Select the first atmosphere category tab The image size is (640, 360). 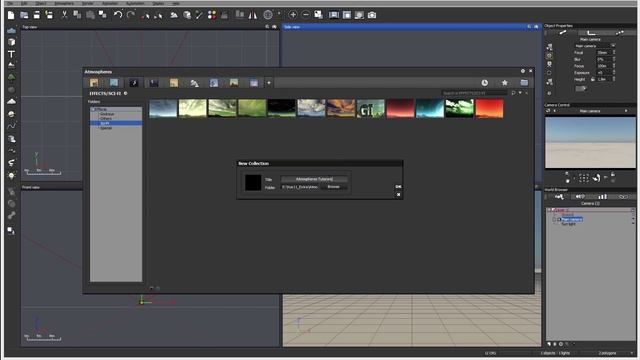(94, 83)
